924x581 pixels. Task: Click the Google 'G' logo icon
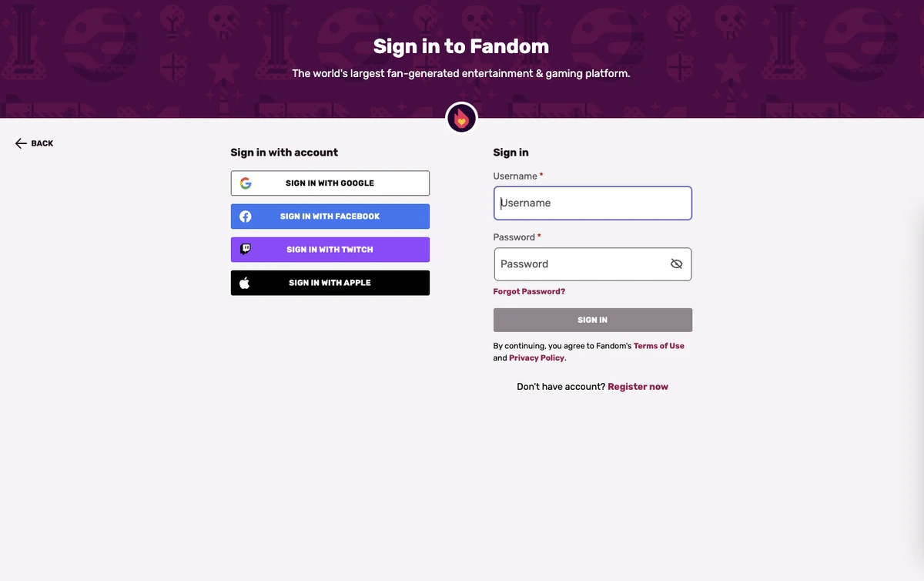click(246, 183)
